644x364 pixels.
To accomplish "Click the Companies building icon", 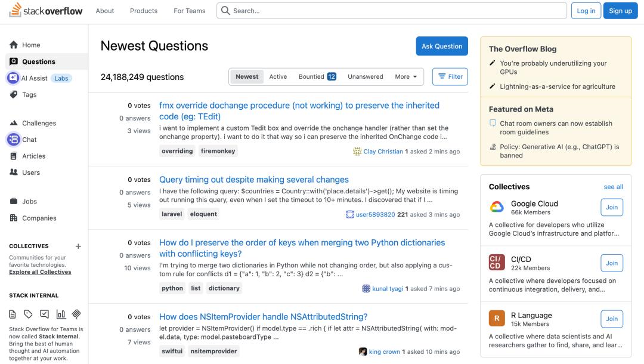I will pyautogui.click(x=14, y=218).
